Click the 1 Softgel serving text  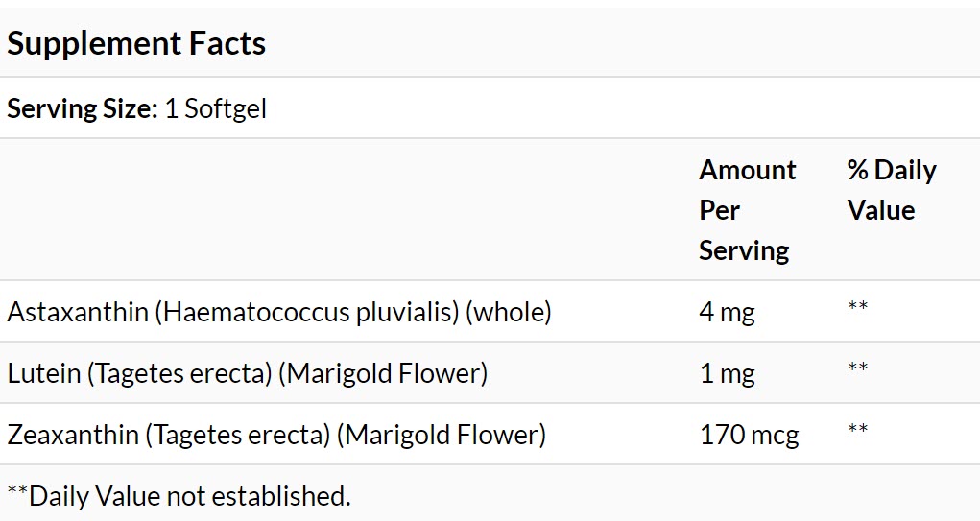click(x=216, y=108)
